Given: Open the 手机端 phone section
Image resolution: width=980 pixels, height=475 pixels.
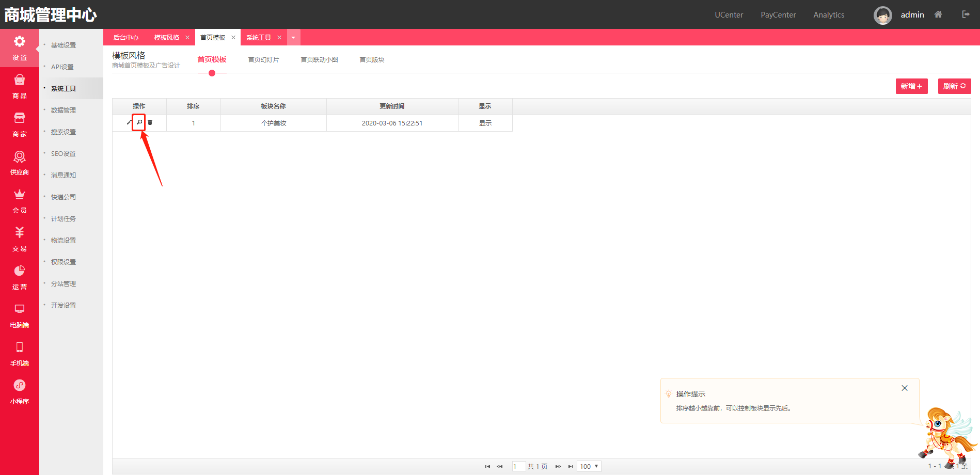Looking at the screenshot, I should point(20,347).
